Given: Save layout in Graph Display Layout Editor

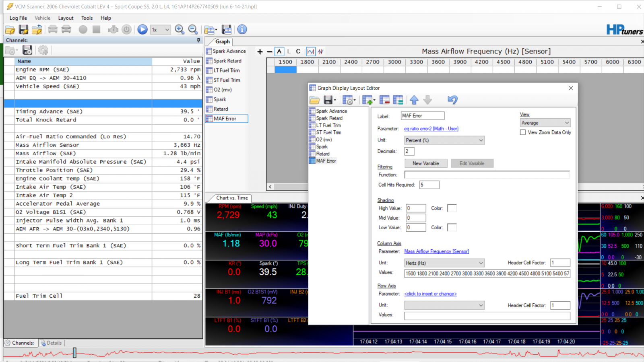Looking at the screenshot, I should pyautogui.click(x=328, y=100).
